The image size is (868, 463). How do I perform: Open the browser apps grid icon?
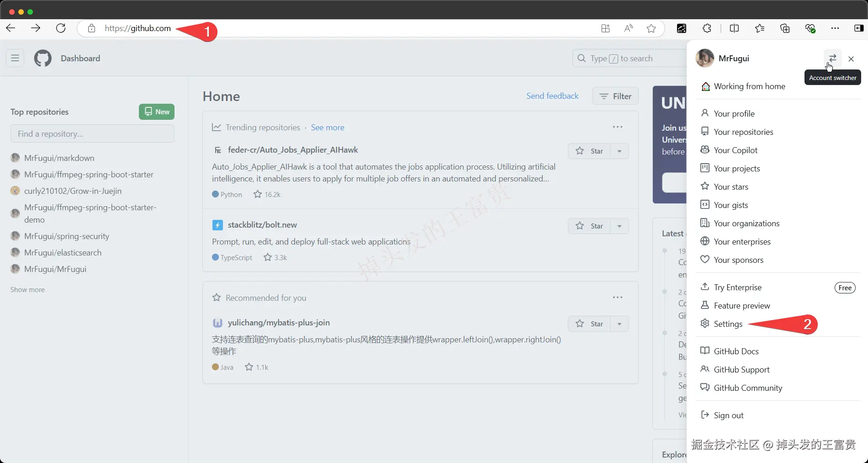pos(605,28)
